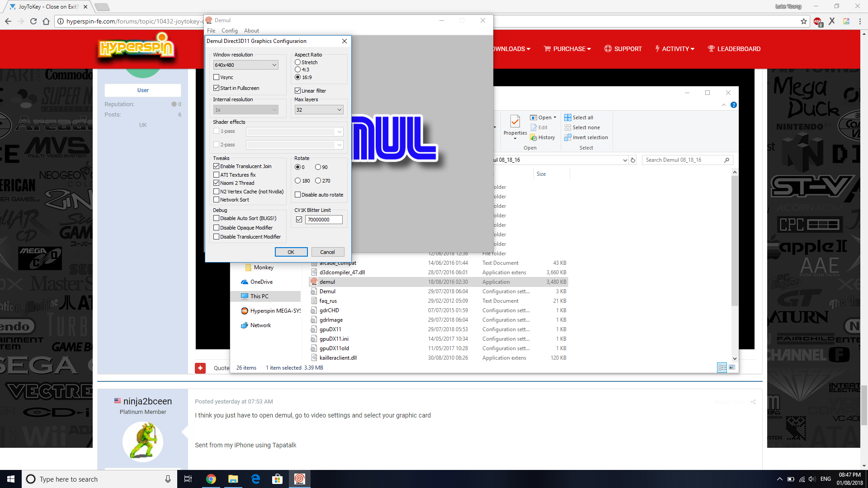868x488 pixels.
Task: Click Invert selection icon
Action: click(567, 137)
